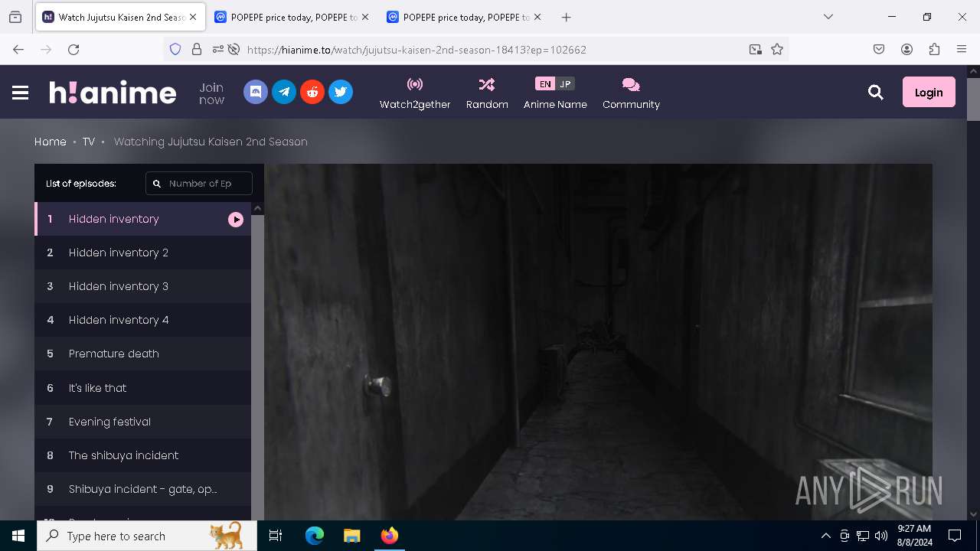
Task: Show site security lock information
Action: coord(197,49)
